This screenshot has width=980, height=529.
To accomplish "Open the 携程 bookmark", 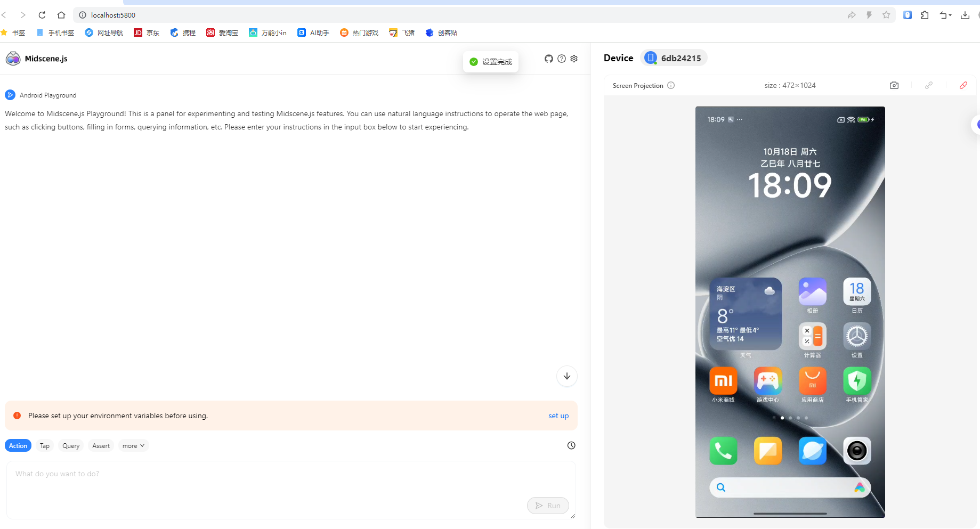I will [183, 32].
